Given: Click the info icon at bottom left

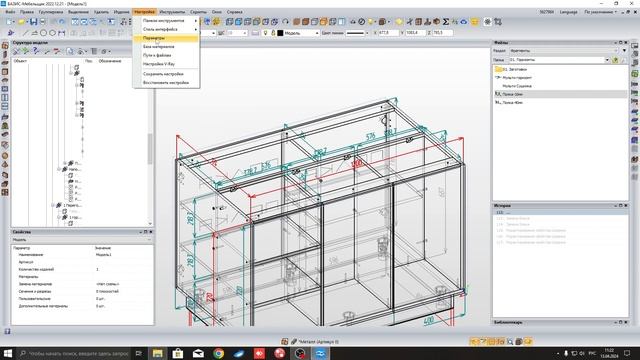Looking at the screenshot, I should pos(7,331).
